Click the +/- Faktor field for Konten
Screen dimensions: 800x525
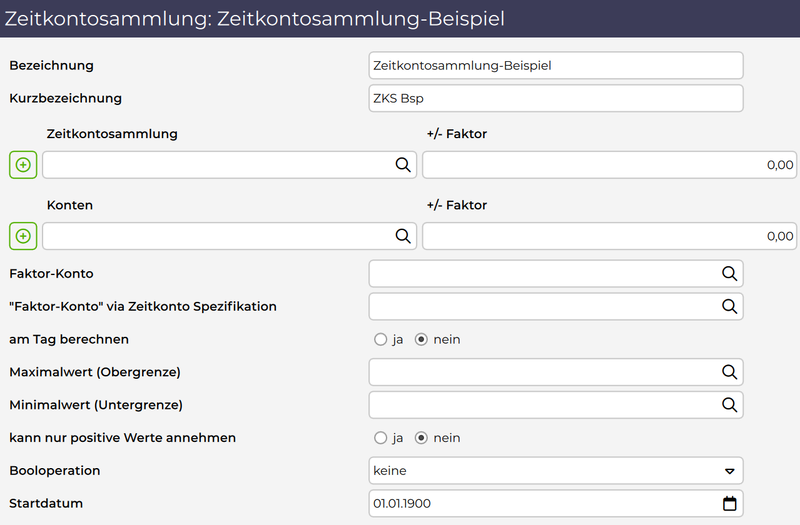(x=608, y=236)
